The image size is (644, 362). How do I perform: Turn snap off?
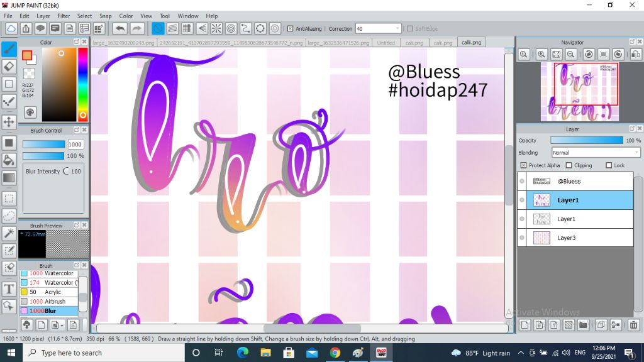point(158,28)
